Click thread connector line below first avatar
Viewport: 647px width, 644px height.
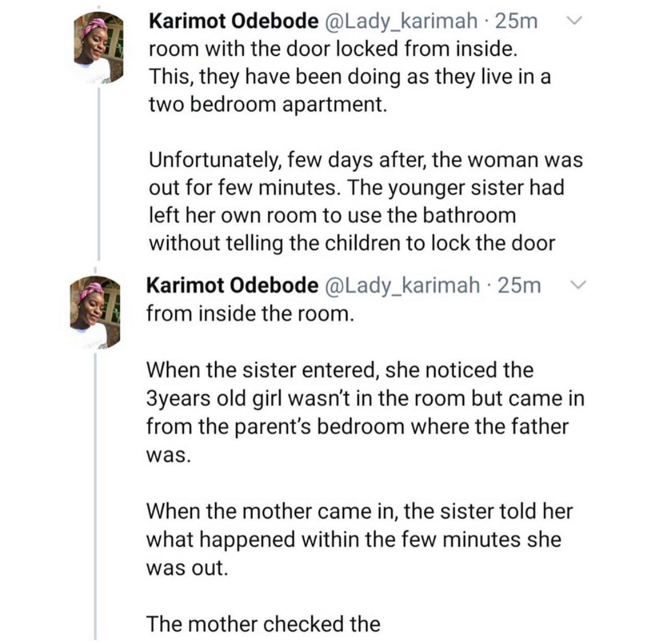pyautogui.click(x=99, y=173)
